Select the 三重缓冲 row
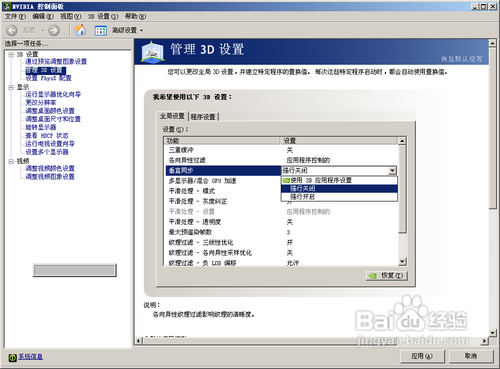Viewport: 500px width, 369px height. [x=282, y=150]
